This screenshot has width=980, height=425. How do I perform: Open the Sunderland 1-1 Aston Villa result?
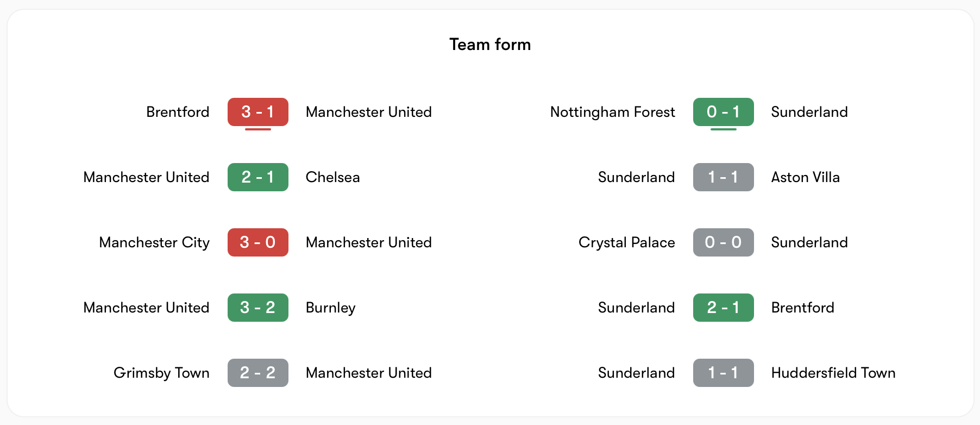point(723,177)
